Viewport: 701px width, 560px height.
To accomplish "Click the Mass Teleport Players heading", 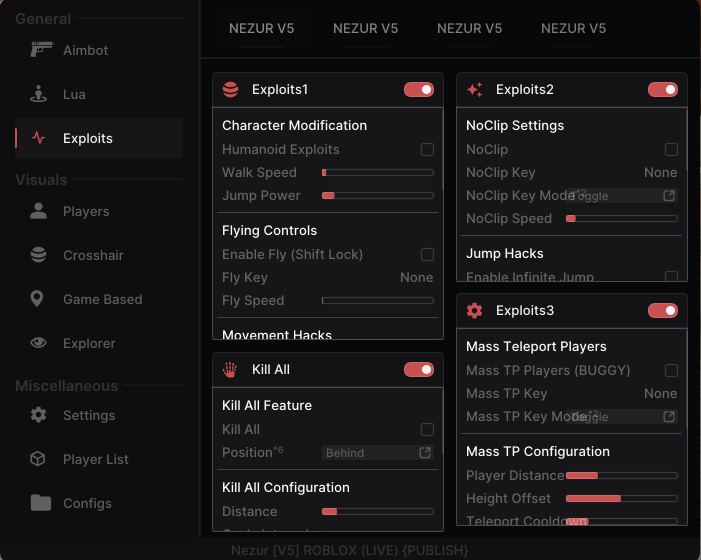I will pyautogui.click(x=536, y=346).
